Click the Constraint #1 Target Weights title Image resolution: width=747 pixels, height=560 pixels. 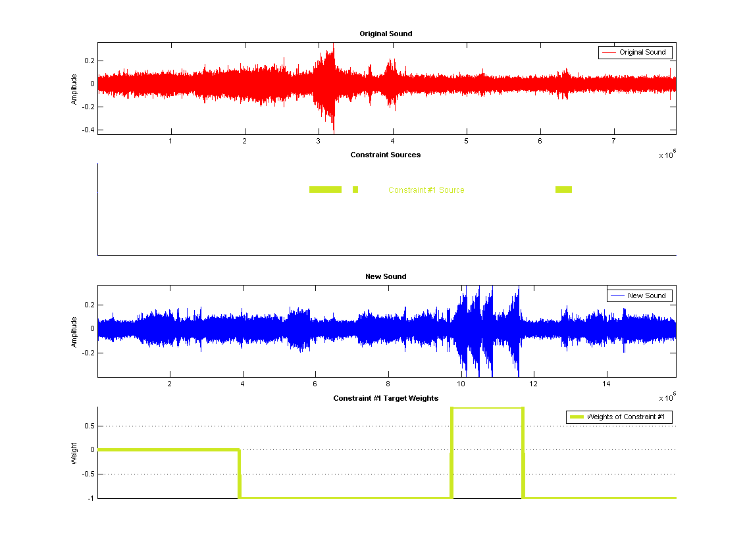[386, 398]
